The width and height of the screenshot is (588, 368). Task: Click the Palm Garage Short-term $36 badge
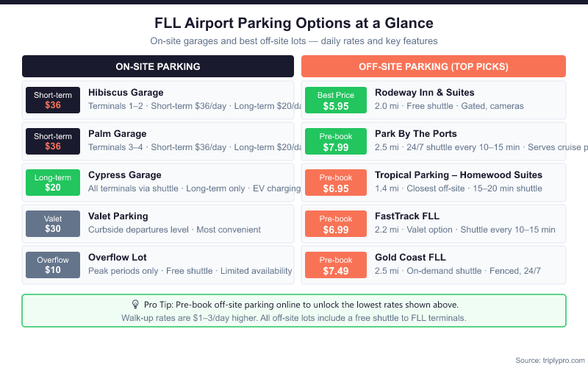[53, 141]
